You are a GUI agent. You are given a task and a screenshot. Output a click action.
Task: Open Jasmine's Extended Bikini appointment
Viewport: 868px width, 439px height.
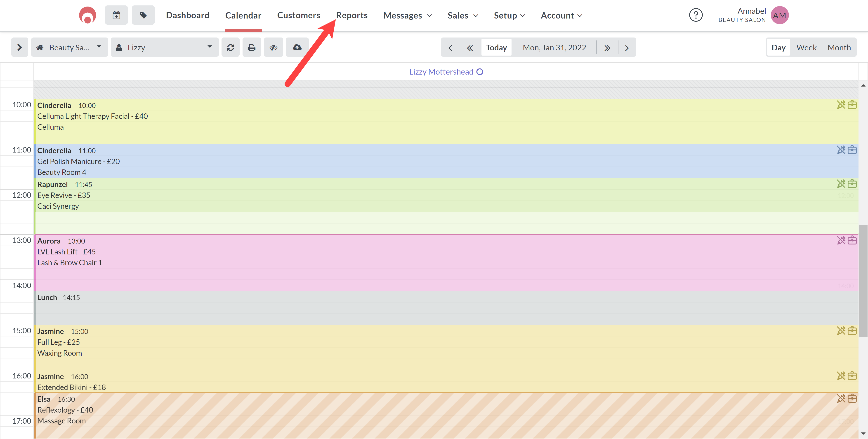[x=446, y=381]
